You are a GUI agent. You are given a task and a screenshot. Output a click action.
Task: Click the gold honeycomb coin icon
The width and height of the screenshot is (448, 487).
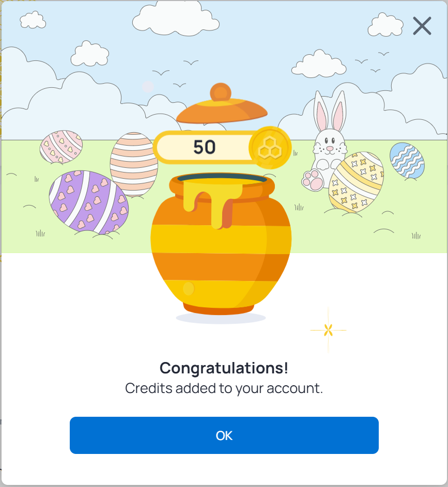pos(270,148)
